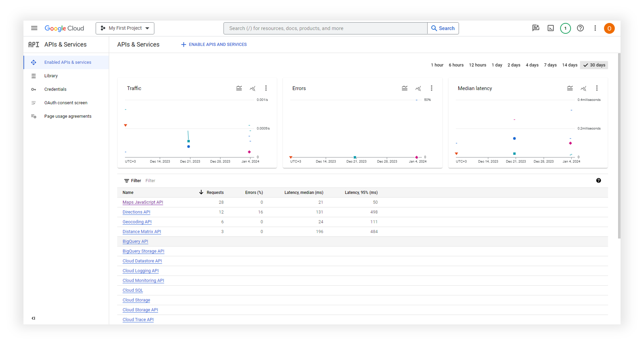Open the Library sidebar item

(51, 76)
